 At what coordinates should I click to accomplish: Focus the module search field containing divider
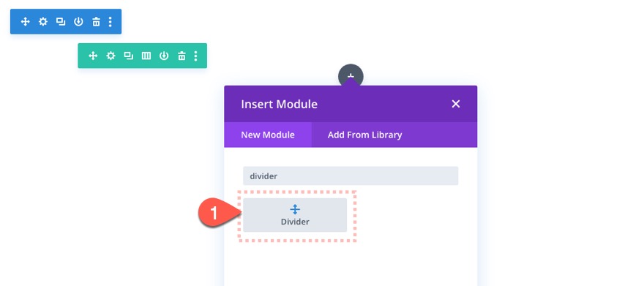pos(351,176)
